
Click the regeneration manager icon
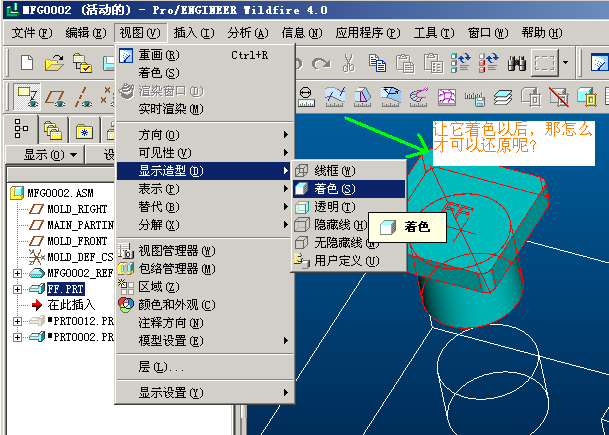[x=489, y=63]
